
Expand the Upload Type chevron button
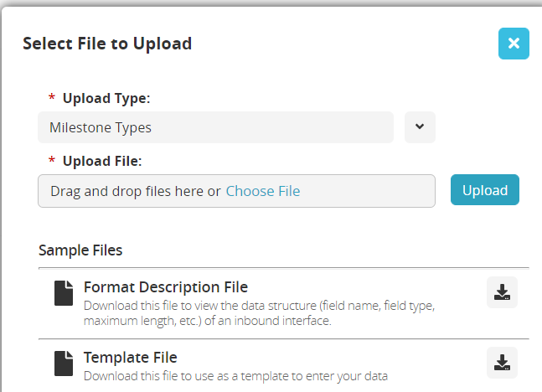click(x=420, y=127)
